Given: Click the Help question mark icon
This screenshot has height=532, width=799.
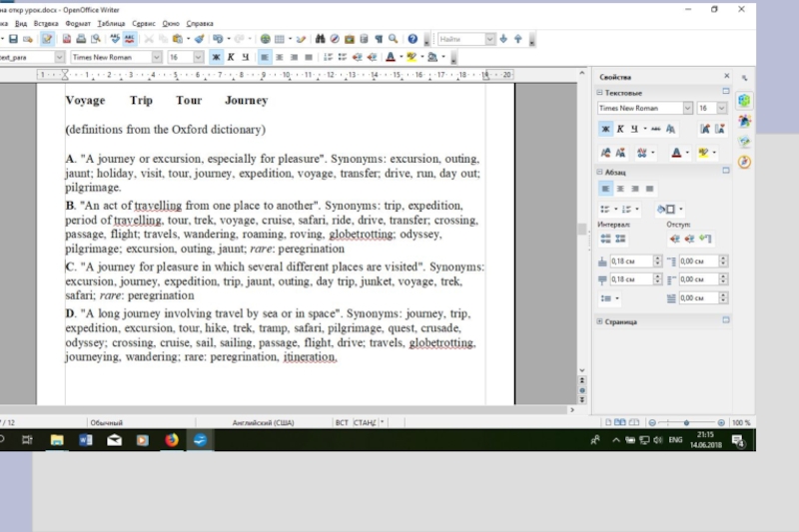Looking at the screenshot, I should (x=411, y=39).
